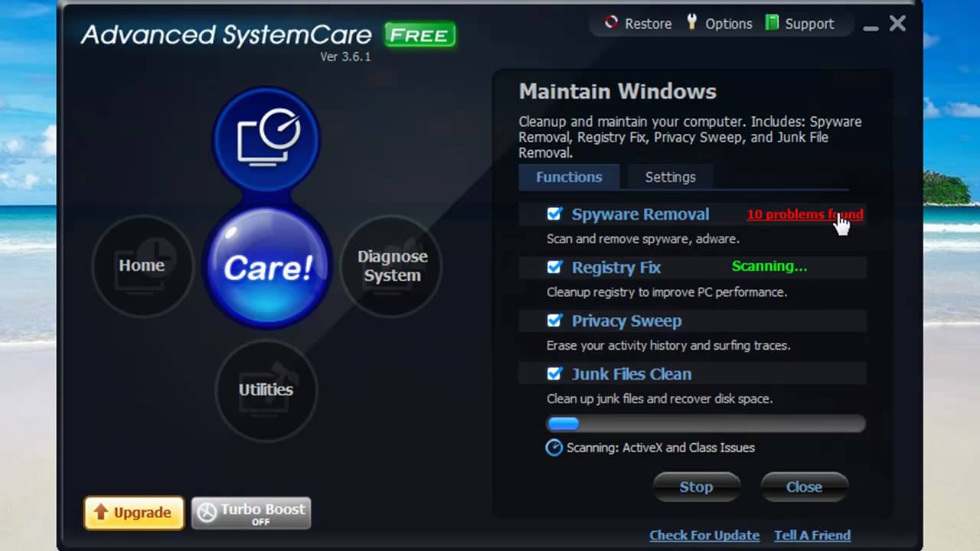
Task: Click the Junk Files Clean label
Action: (632, 373)
